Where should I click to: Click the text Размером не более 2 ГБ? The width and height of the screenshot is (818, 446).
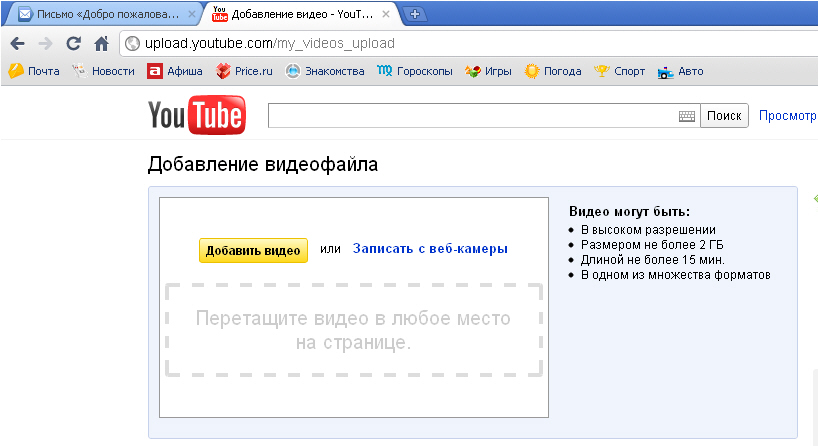(652, 245)
